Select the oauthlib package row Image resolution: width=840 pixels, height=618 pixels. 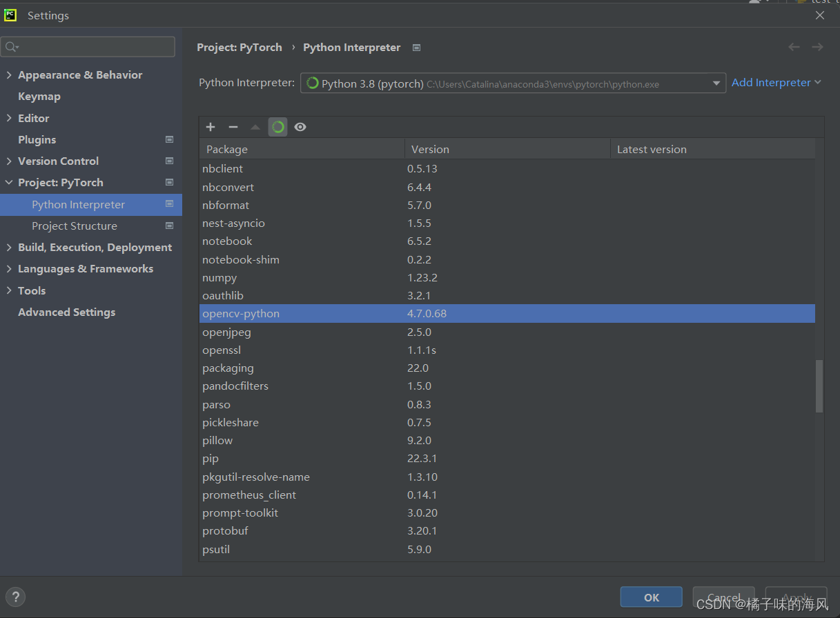tap(507, 296)
